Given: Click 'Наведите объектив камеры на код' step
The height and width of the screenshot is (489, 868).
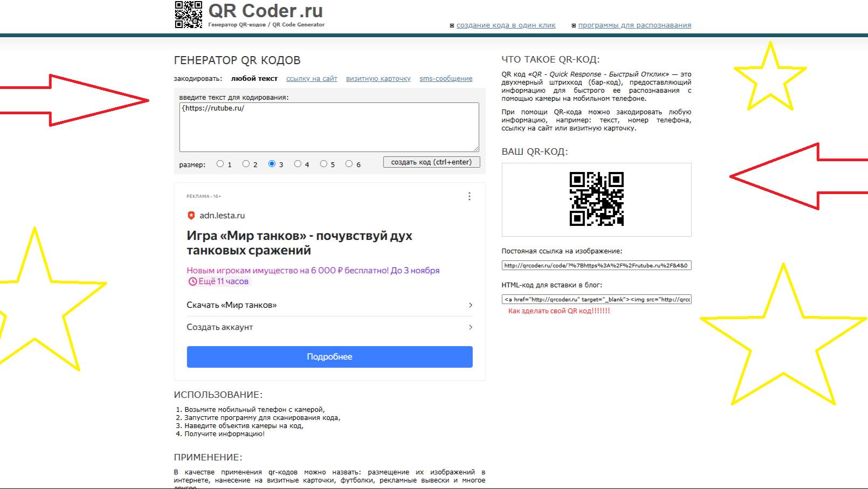Looking at the screenshot, I should click(244, 426).
